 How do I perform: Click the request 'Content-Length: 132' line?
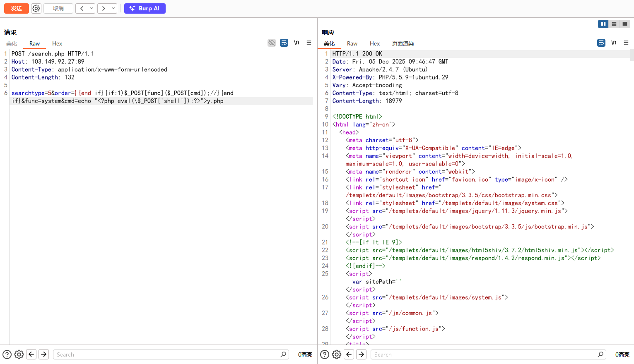click(x=43, y=77)
